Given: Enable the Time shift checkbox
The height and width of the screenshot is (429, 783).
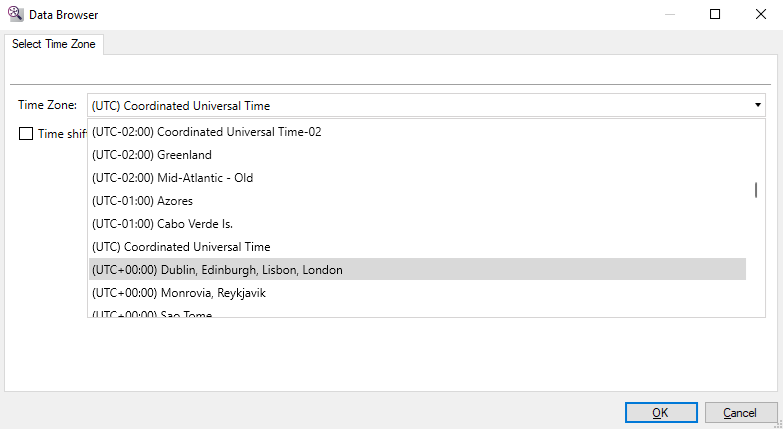Looking at the screenshot, I should click(x=26, y=134).
